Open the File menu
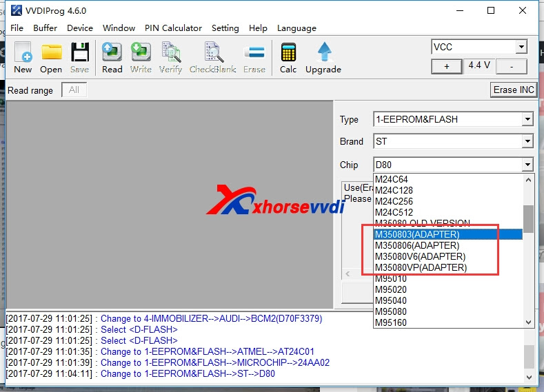Image resolution: width=544 pixels, height=392 pixels. [17, 28]
